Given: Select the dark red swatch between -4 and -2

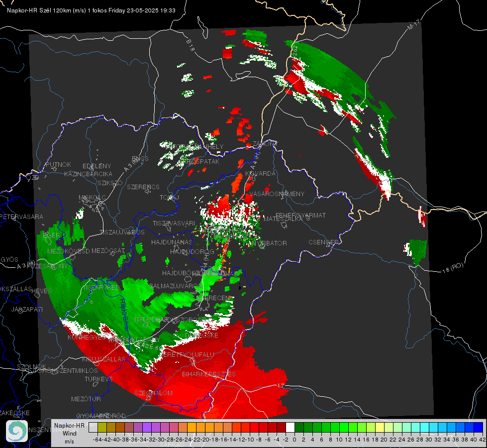Looking at the screenshot, I should 281,427.
